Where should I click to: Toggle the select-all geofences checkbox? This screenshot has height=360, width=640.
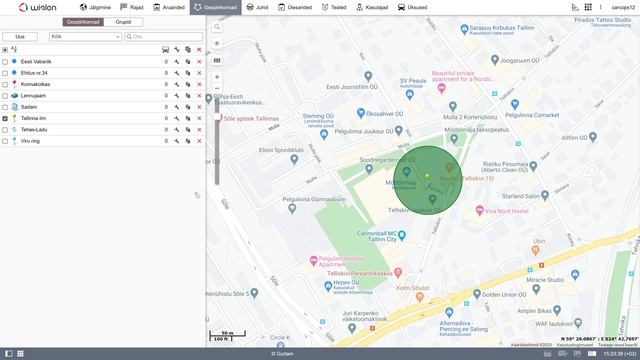tap(5, 50)
